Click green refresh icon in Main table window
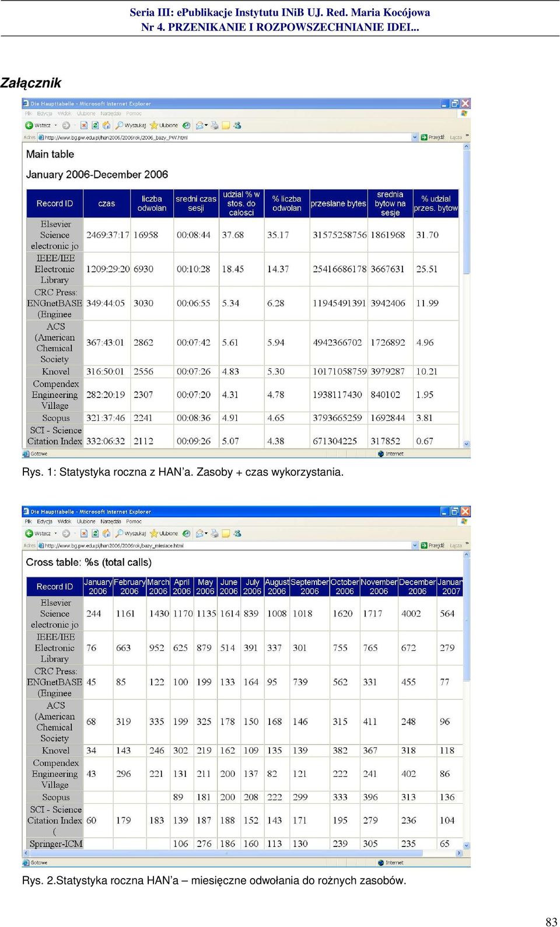The image size is (560, 927). [95, 126]
